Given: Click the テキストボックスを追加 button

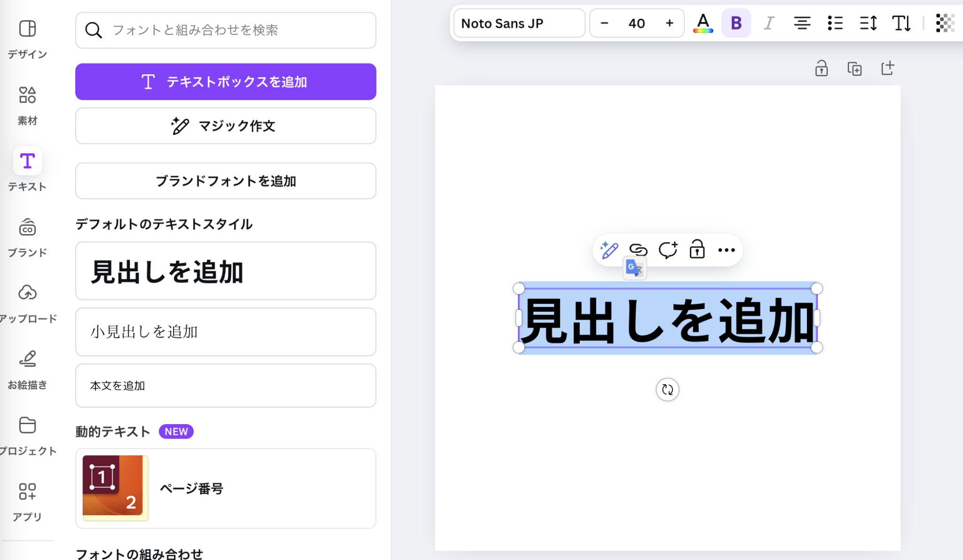Looking at the screenshot, I should pos(225,81).
